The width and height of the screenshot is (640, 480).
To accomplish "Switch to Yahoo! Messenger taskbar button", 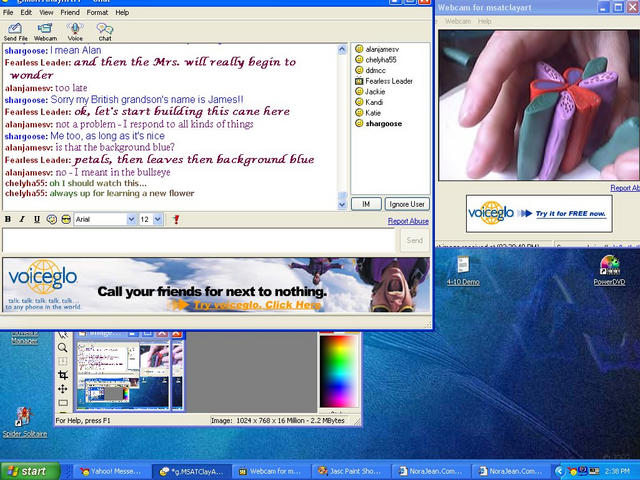I will pyautogui.click(x=110, y=471).
